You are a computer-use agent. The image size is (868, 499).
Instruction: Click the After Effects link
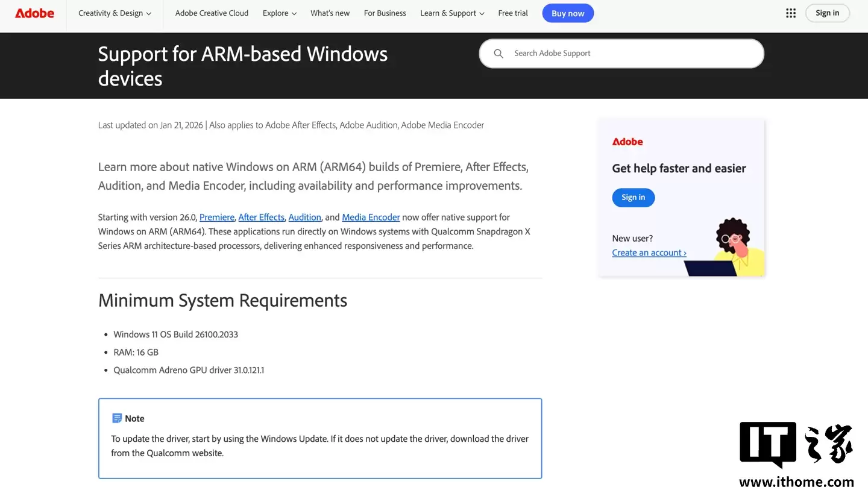point(261,217)
